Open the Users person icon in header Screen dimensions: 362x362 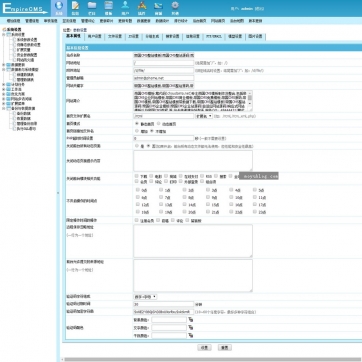tap(125, 7)
